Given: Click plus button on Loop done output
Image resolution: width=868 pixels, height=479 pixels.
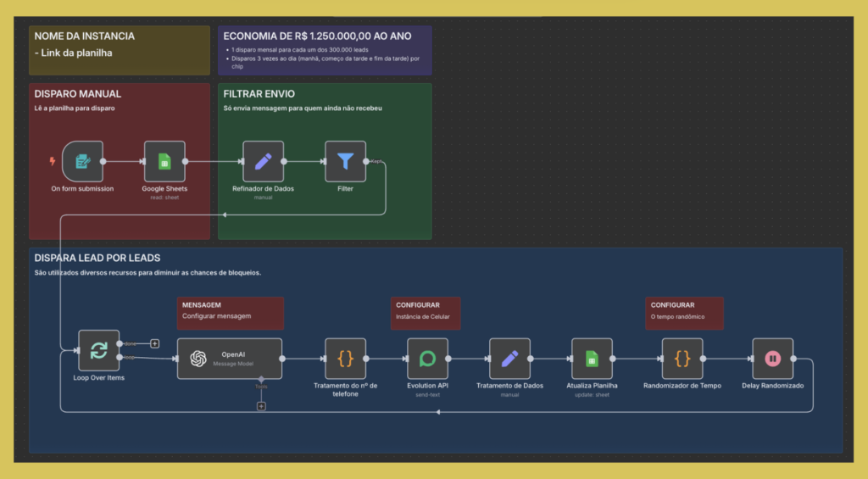Looking at the screenshot, I should [x=154, y=343].
